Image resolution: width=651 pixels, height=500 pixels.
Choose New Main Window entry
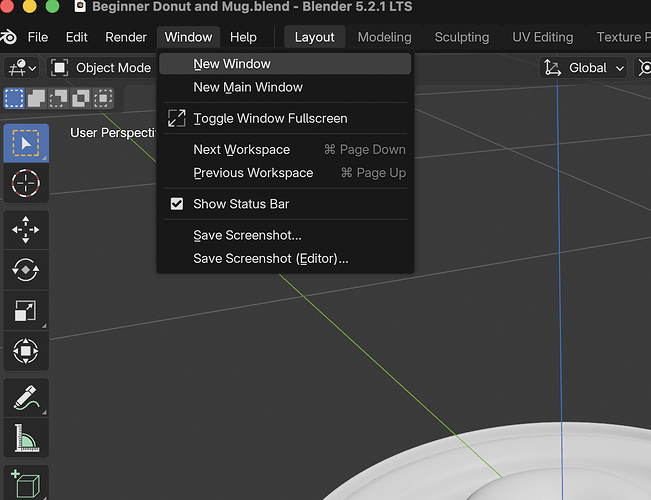285,87
